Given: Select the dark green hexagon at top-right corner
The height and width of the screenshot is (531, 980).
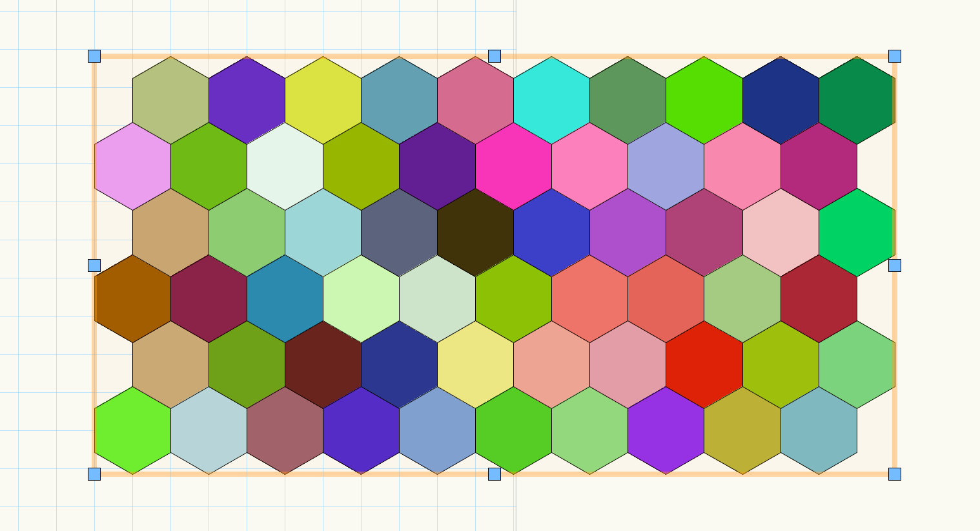Looking at the screenshot, I should (x=857, y=100).
